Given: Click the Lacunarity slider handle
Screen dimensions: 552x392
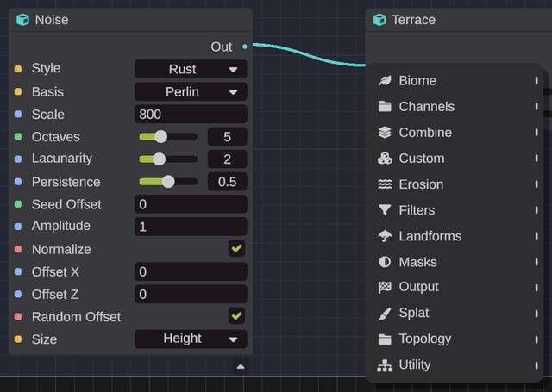Looking at the screenshot, I should pos(159,159).
